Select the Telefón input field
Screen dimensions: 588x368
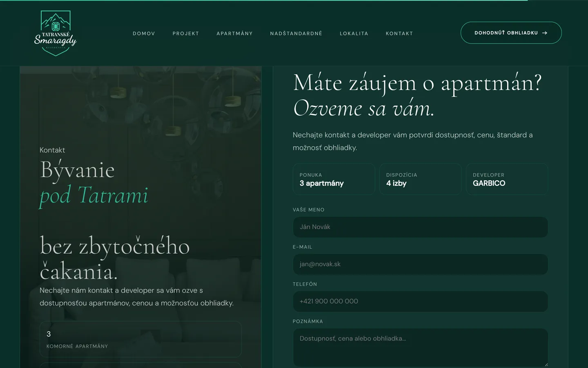(x=420, y=301)
